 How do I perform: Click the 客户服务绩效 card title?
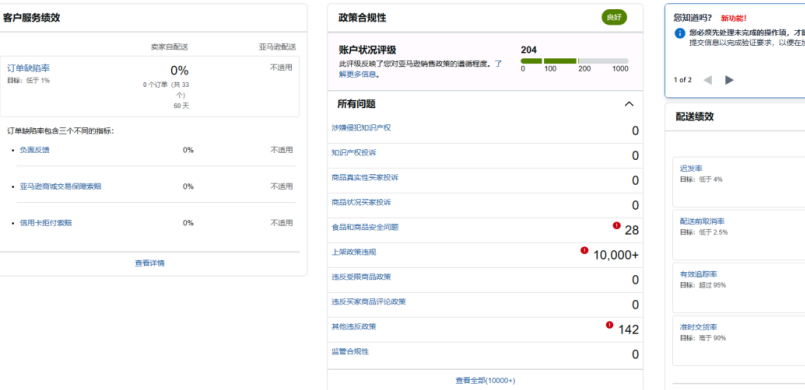click(32, 17)
